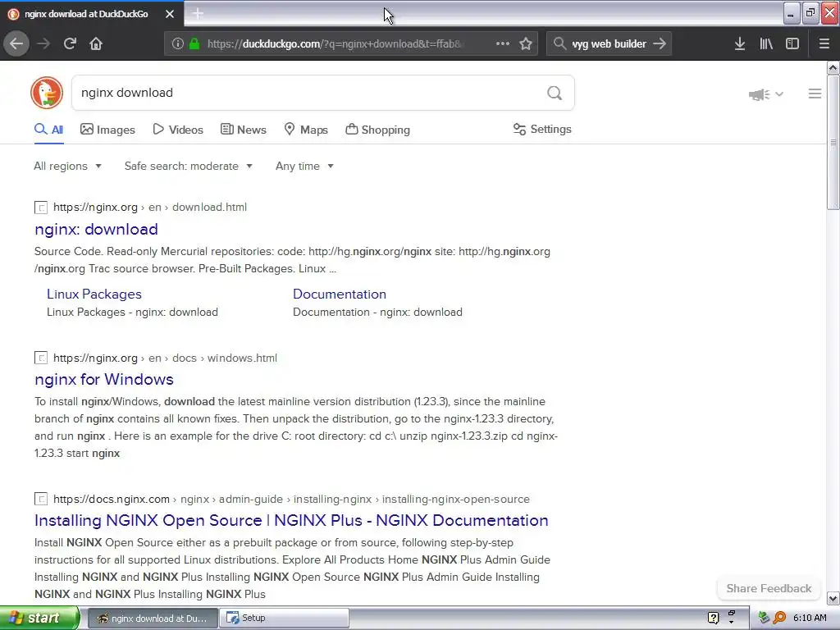Select the All results tab

point(48,130)
